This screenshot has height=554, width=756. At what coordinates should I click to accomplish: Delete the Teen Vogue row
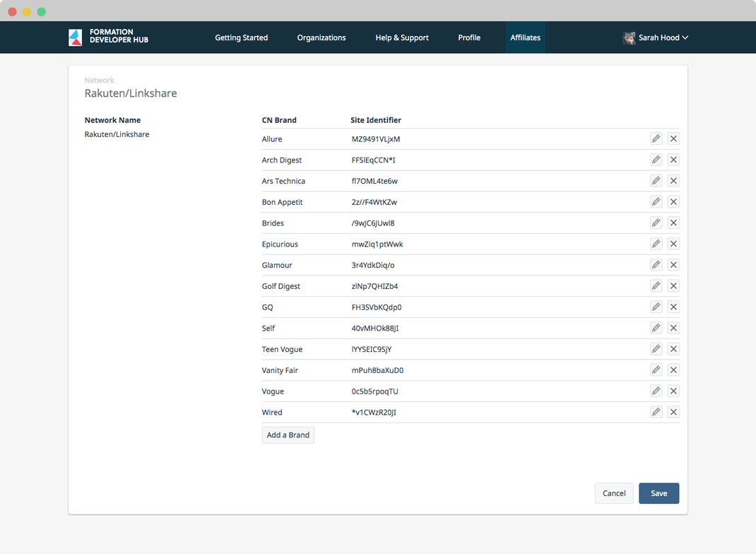[673, 349]
